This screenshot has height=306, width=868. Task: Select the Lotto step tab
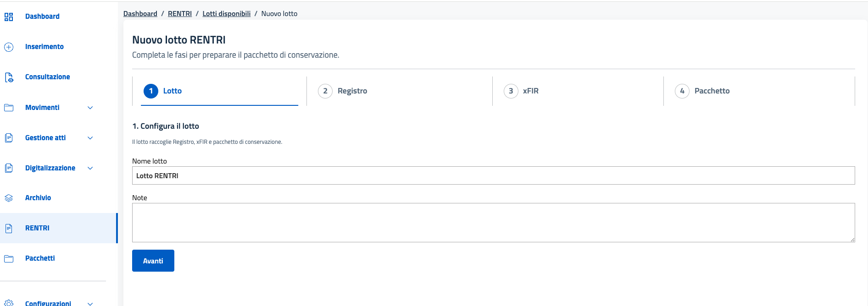[x=219, y=91]
